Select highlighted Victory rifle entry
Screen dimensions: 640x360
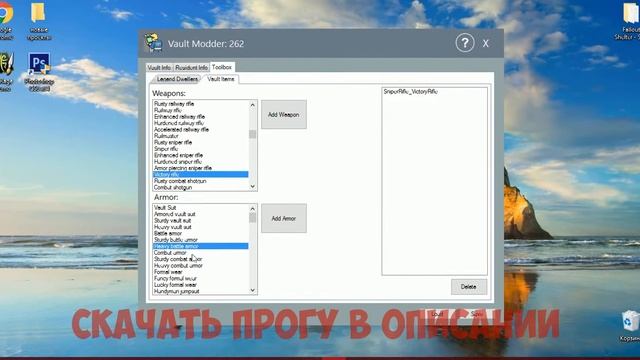click(200, 174)
